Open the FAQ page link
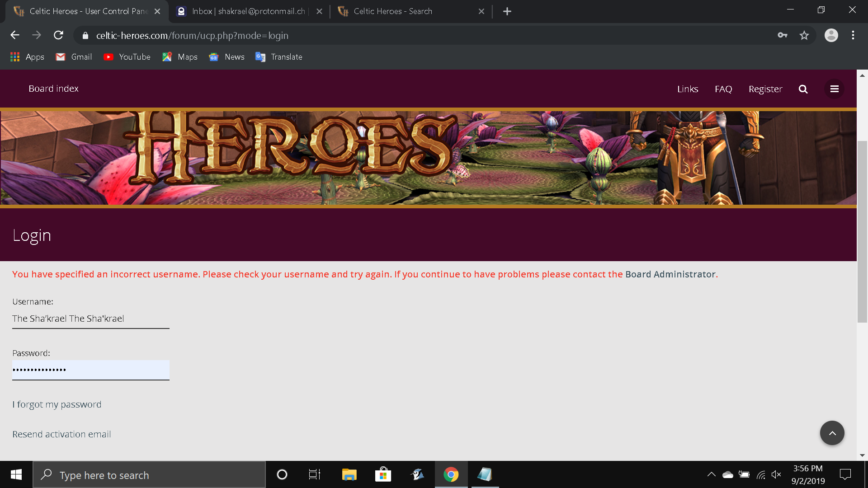This screenshot has width=868, height=488. point(723,89)
